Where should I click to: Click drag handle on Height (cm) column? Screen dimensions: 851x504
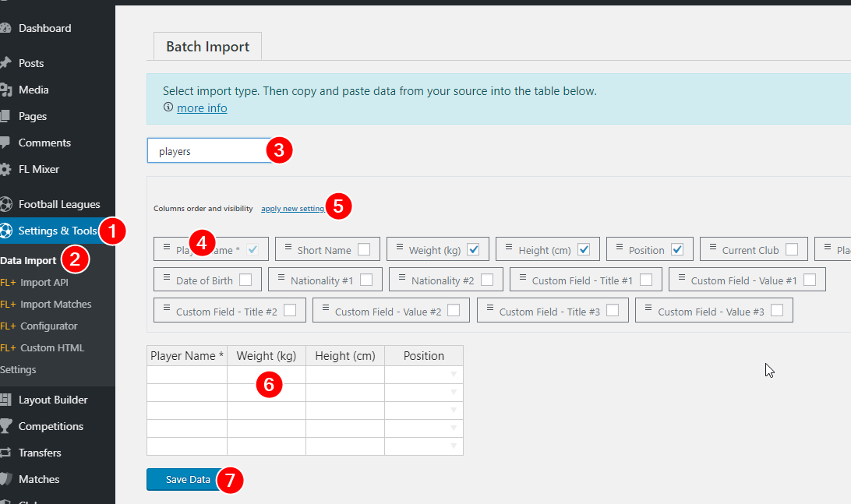(509, 246)
